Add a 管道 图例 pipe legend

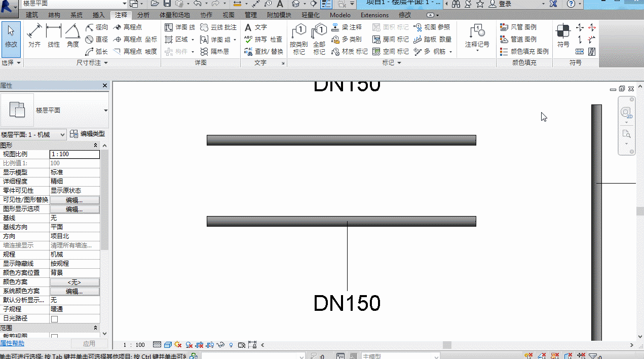tap(518, 39)
